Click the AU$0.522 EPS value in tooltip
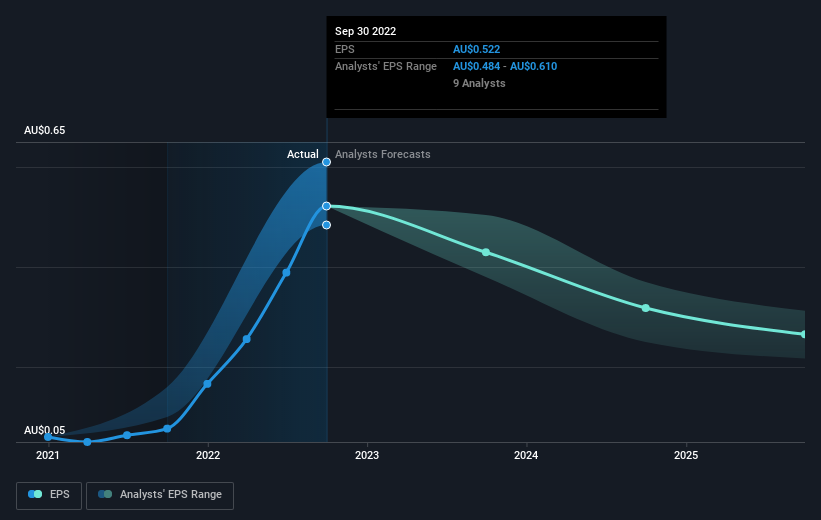Viewport: 821px width, 520px height. click(x=476, y=49)
